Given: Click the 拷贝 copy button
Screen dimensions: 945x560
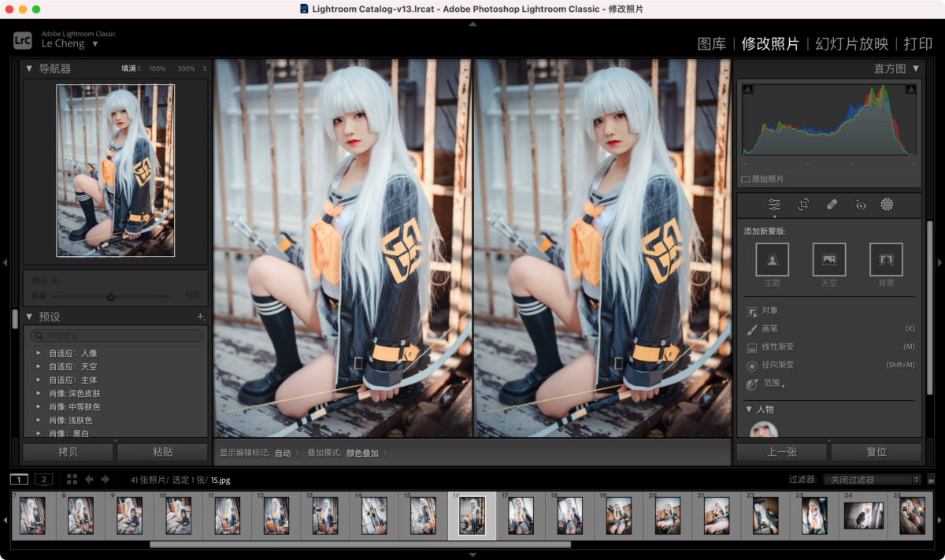Looking at the screenshot, I should tap(68, 452).
